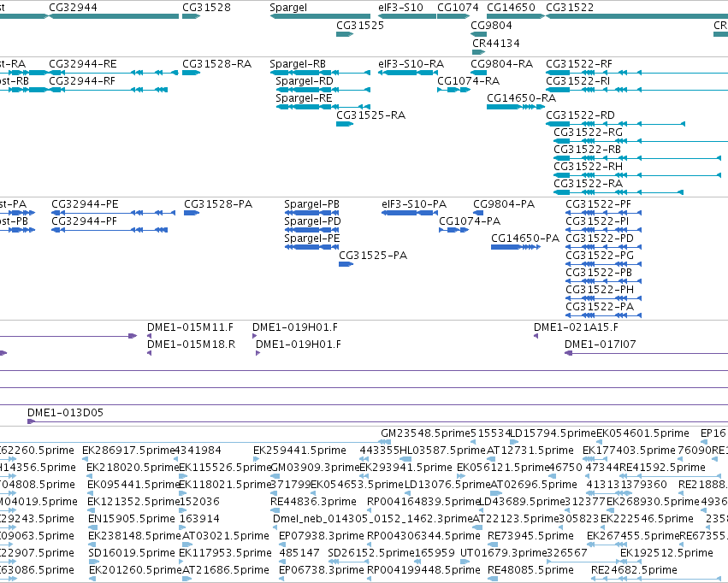Click transcript CG31525-RA
This screenshot has height=583, width=728.
[x=371, y=115]
